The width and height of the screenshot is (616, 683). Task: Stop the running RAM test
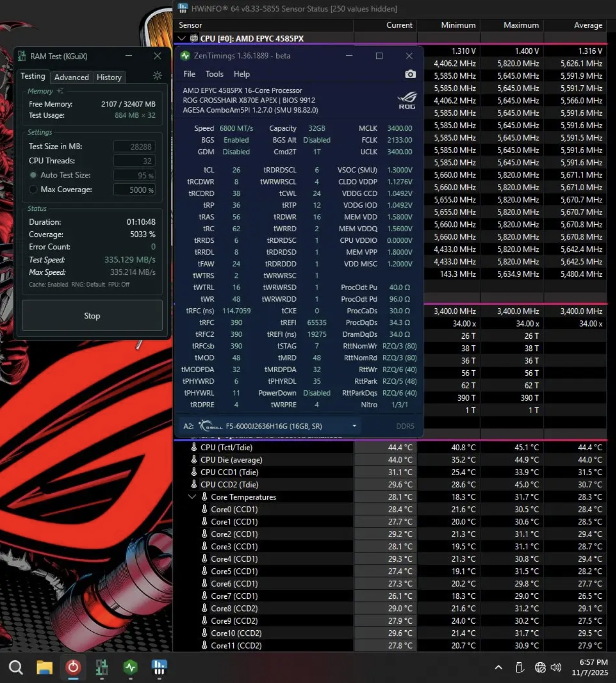[x=92, y=315]
